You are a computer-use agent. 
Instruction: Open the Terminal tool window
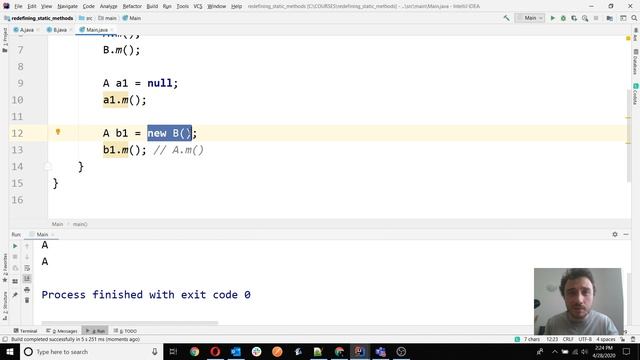point(25,331)
